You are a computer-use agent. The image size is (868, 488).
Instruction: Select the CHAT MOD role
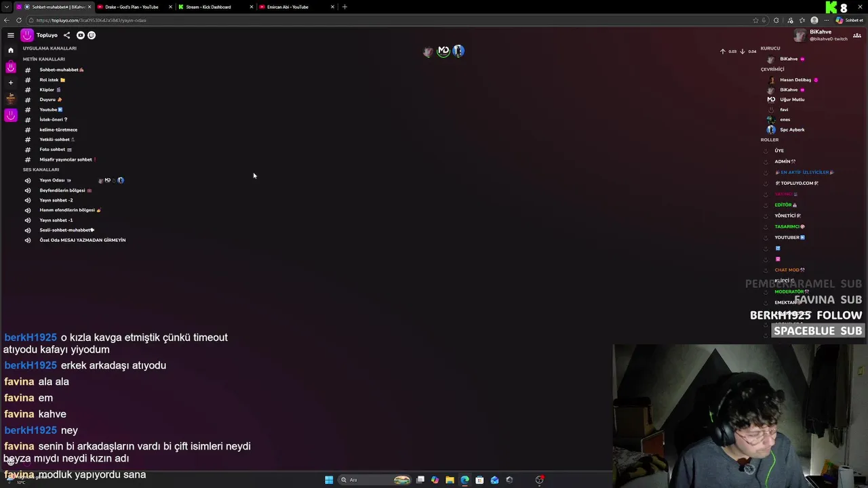pyautogui.click(x=789, y=270)
